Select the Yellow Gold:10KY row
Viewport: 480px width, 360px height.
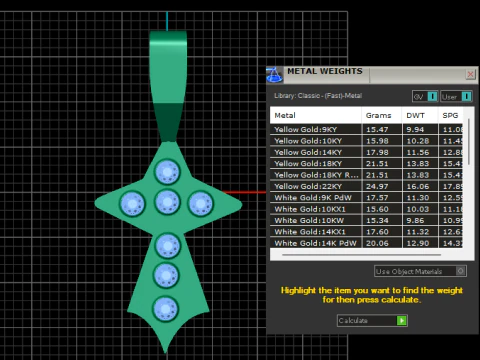coord(367,141)
